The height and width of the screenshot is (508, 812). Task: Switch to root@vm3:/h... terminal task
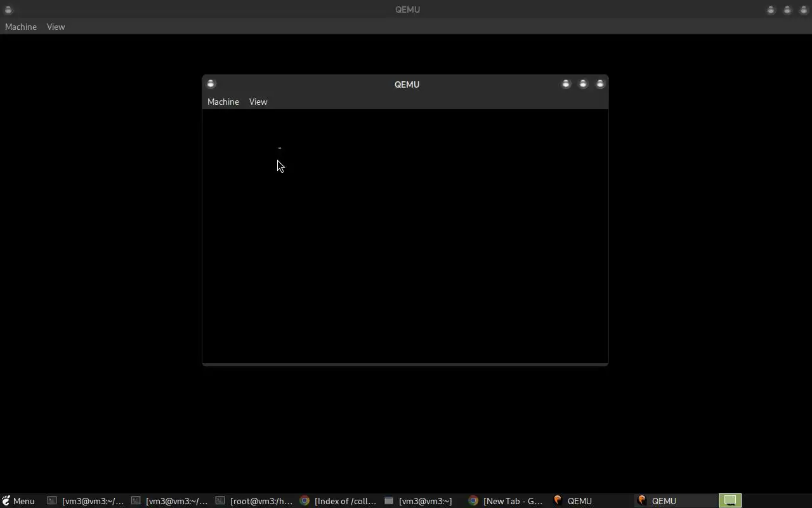point(254,501)
